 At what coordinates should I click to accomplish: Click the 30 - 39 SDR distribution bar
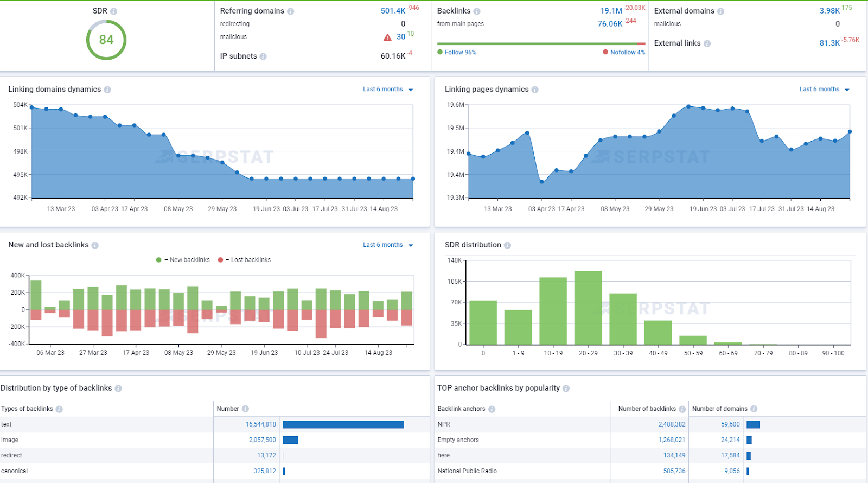(x=623, y=319)
